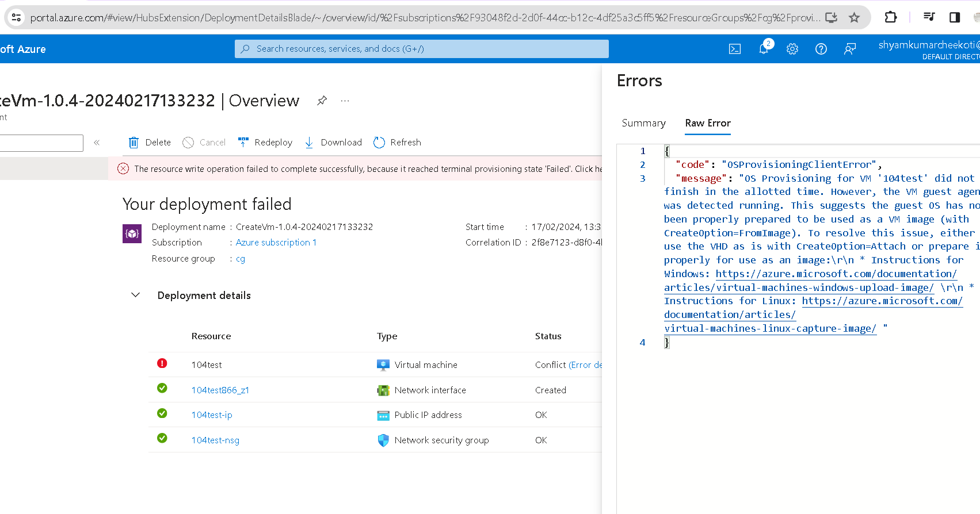The image size is (980, 514).
Task: Click the Cancel toolbar button
Action: [x=204, y=143]
